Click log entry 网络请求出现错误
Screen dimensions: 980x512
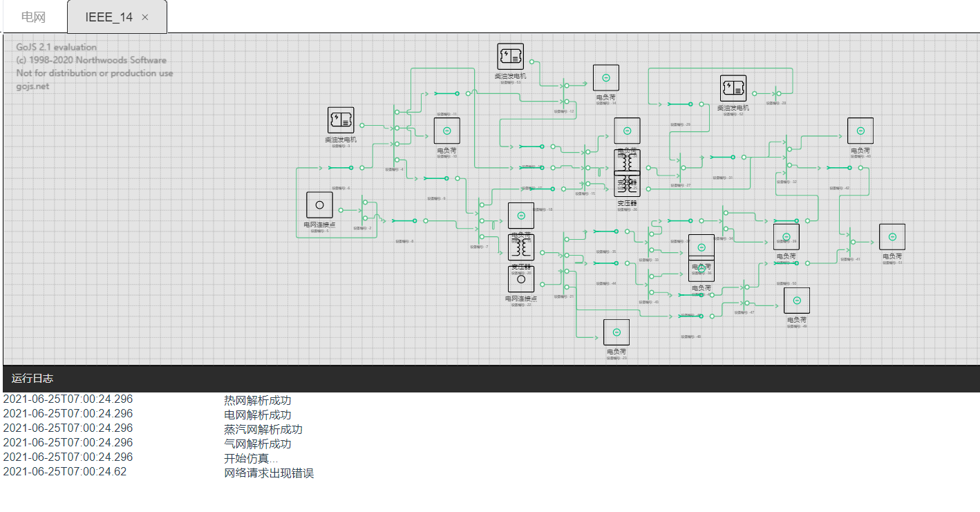coord(269,473)
